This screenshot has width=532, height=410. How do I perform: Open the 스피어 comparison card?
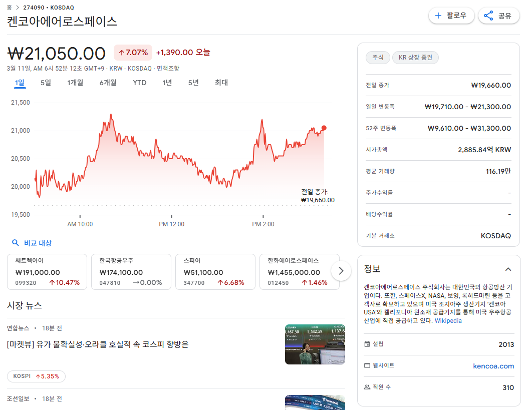215,272
